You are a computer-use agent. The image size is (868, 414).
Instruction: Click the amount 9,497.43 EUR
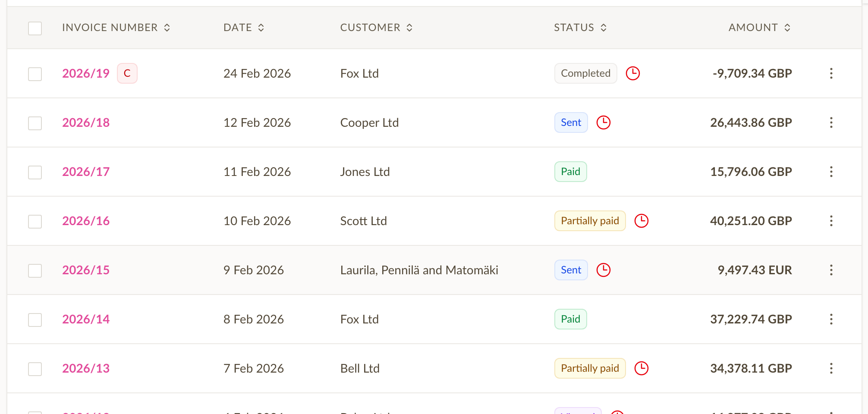coord(755,270)
